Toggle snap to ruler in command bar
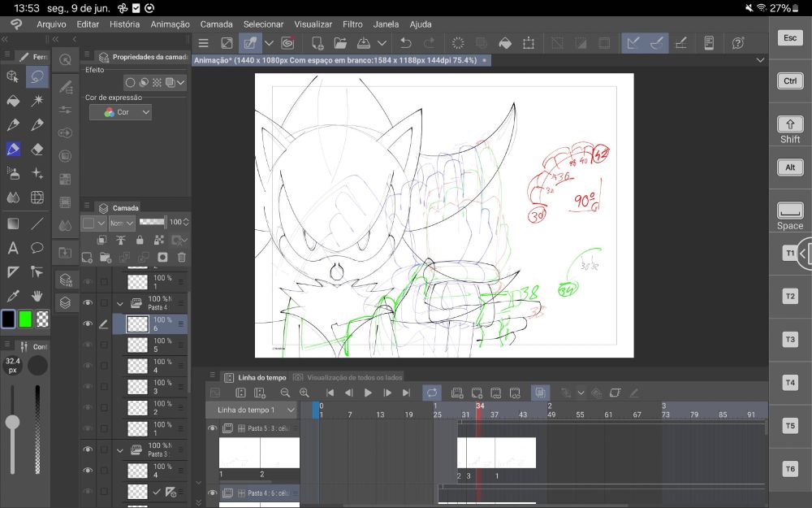Image resolution: width=812 pixels, height=508 pixels. [x=633, y=43]
